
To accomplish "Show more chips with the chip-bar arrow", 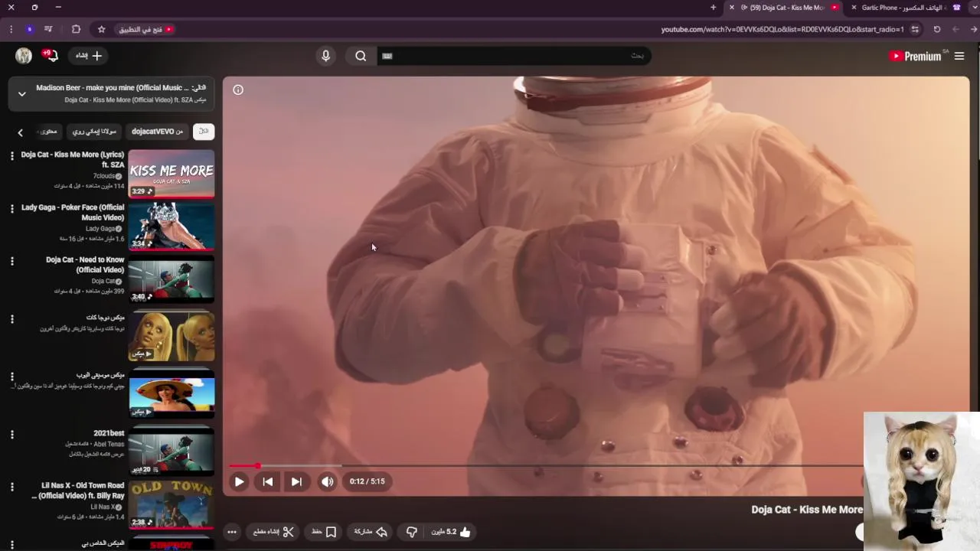I will 21,132.
